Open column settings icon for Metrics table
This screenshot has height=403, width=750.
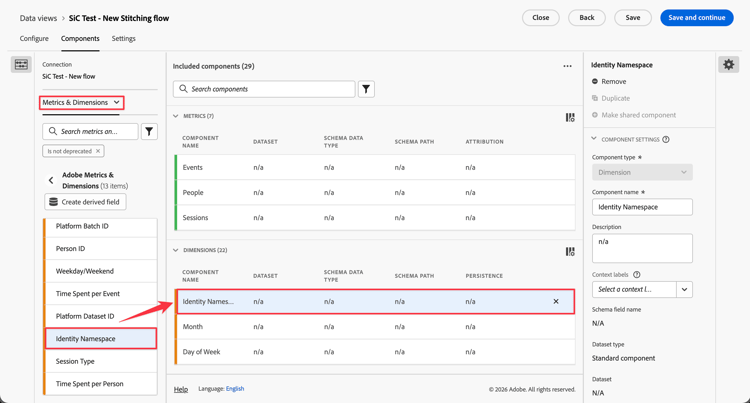coord(570,118)
